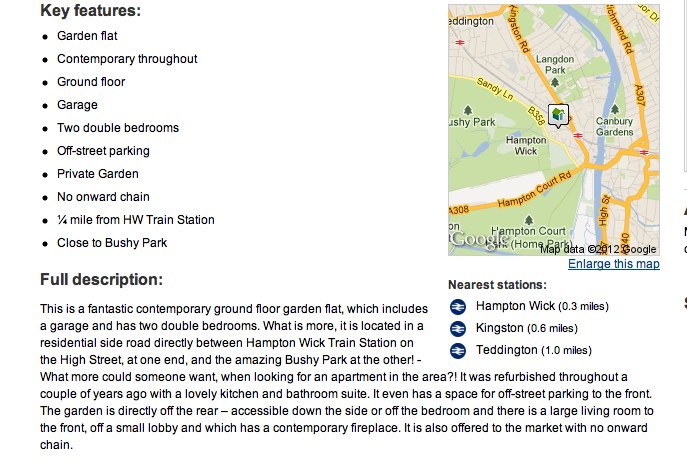Screen dimensions: 687x469
Task: Click the Hampton Court Home Park tree icon
Action: (528, 218)
